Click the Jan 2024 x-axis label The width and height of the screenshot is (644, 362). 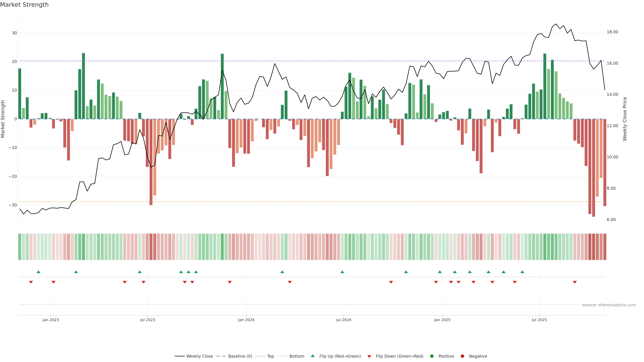(x=246, y=320)
